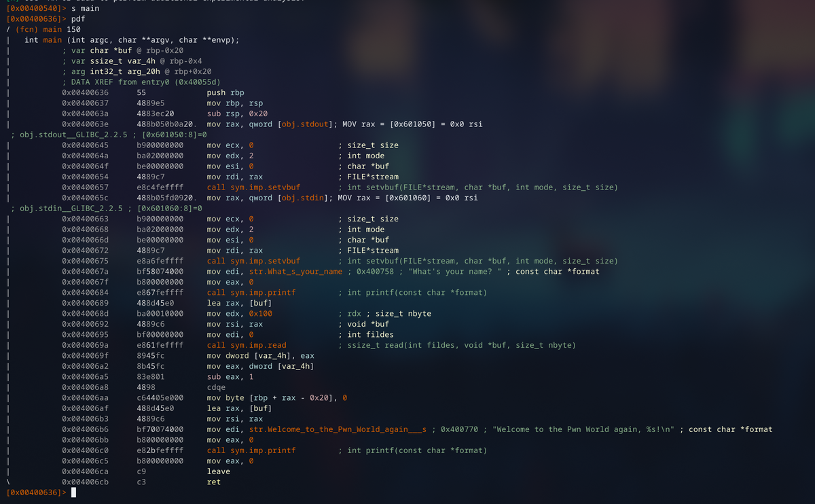Click address 0x00400636 at push rbp
This screenshot has height=504, width=815.
(85, 92)
